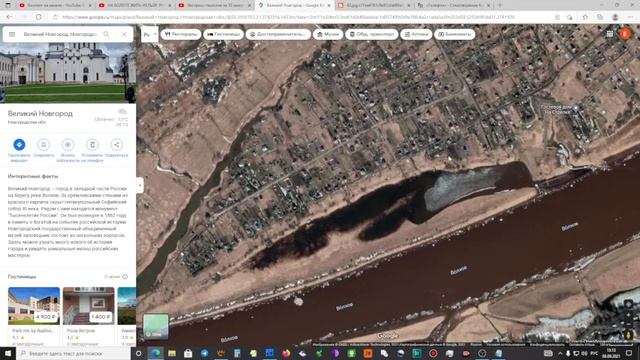This screenshot has width=640, height=360.
Task: Open Calculator on the taskbar
Action: (x=237, y=353)
